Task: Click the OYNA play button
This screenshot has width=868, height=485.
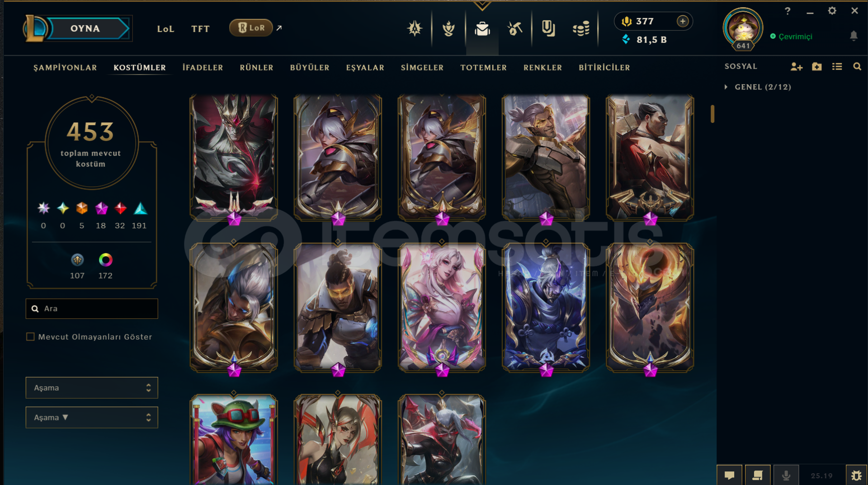Action: [x=85, y=28]
